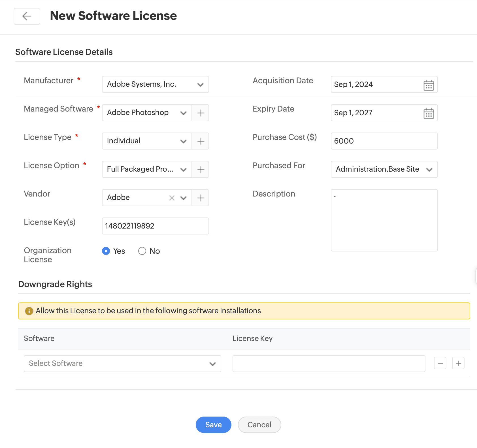Click the Description text area
This screenshot has width=477, height=448.
tap(384, 220)
